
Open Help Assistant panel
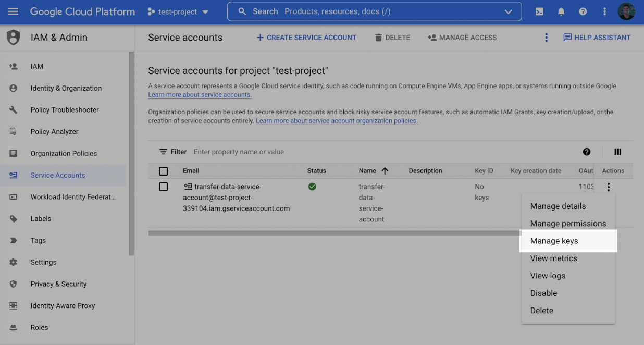pos(597,38)
